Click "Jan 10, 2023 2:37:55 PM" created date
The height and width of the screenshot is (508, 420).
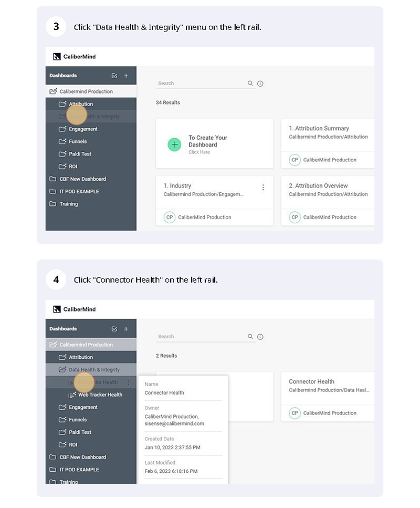tap(172, 448)
